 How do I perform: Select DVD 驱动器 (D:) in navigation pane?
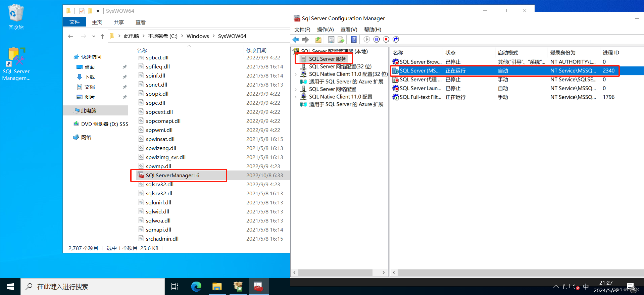(x=104, y=124)
